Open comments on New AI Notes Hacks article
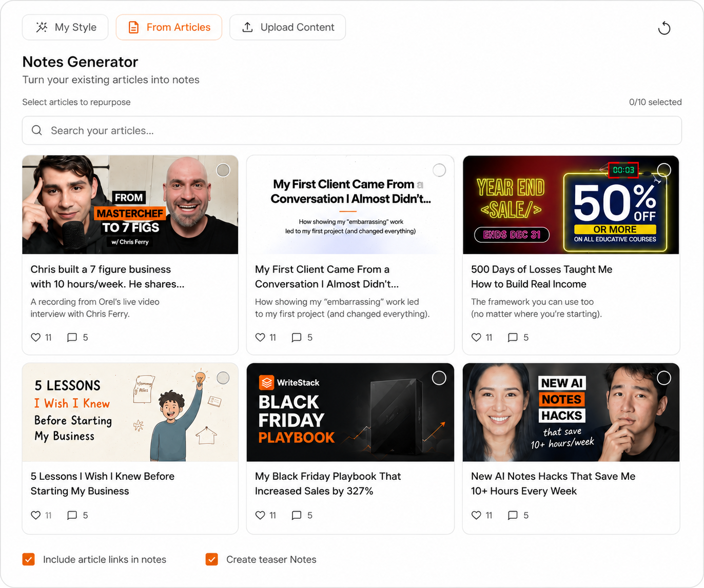704x588 pixels. click(x=513, y=515)
